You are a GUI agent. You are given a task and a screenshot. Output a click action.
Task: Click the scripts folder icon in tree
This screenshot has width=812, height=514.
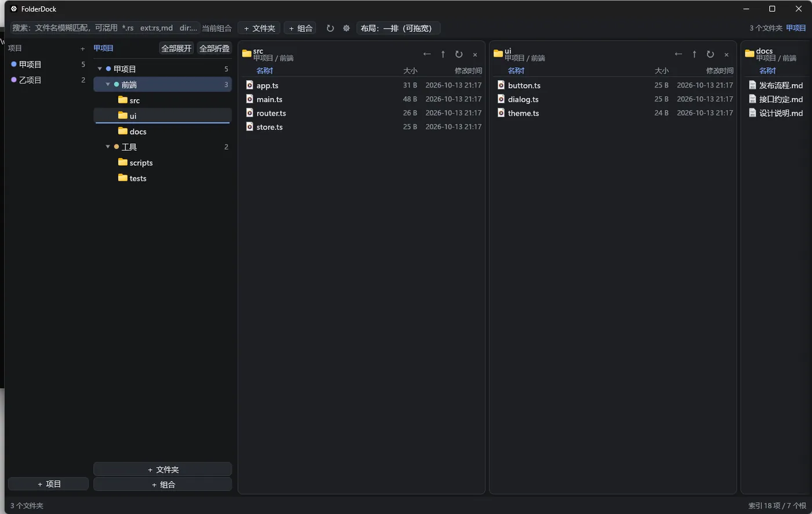coord(122,162)
